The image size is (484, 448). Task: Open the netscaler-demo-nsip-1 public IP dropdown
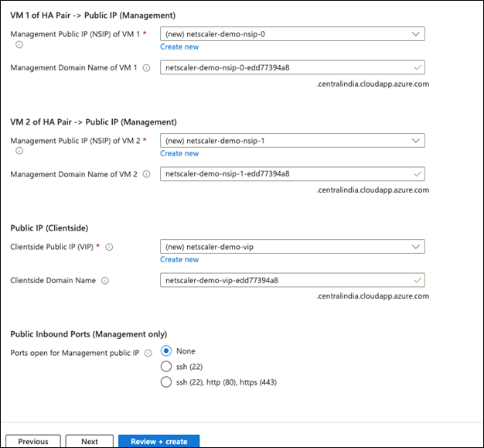[x=292, y=141]
